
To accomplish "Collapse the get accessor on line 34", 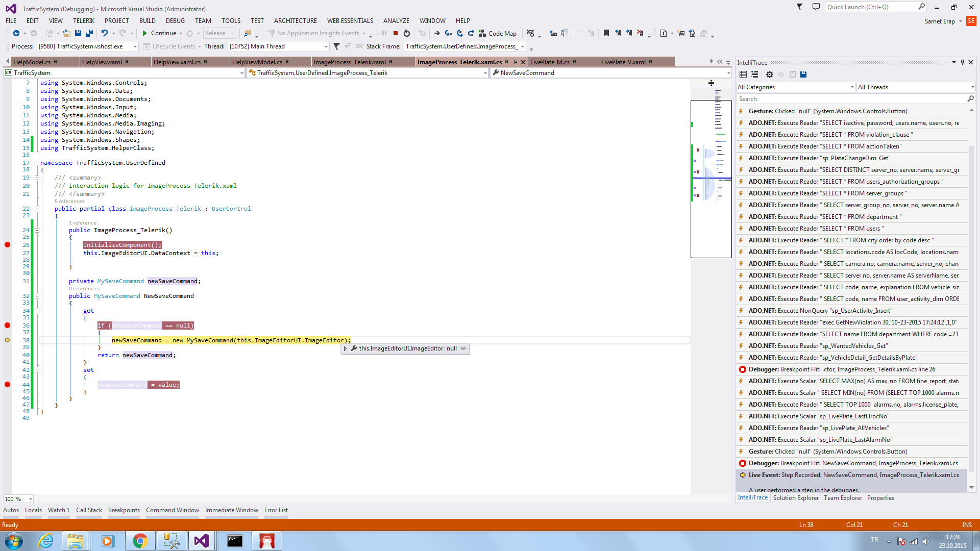I will click(37, 311).
